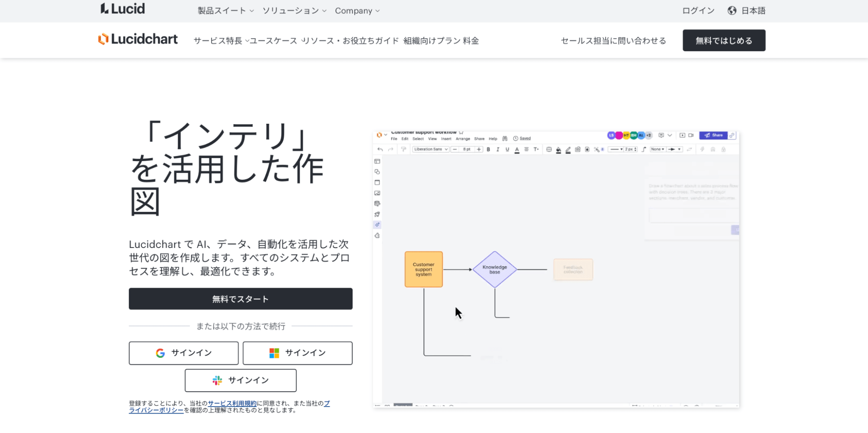
Task: Click the Knowledge base diamond shape
Action: [x=495, y=269]
